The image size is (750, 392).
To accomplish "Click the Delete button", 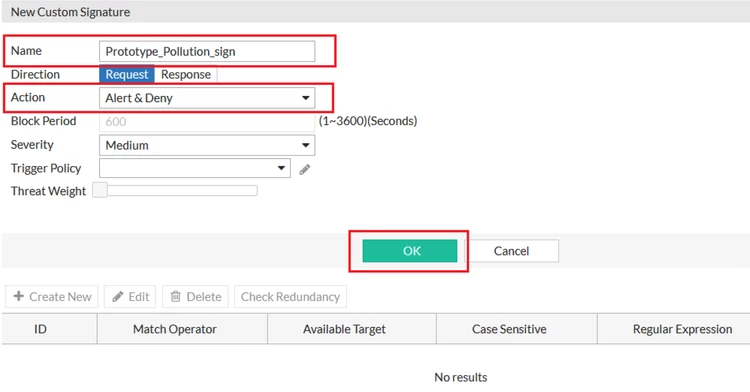I will [196, 297].
